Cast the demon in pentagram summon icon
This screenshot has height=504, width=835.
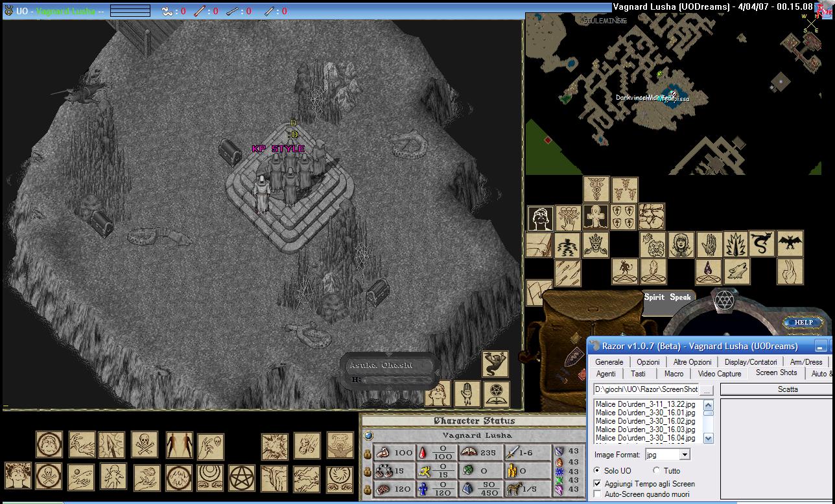626,272
